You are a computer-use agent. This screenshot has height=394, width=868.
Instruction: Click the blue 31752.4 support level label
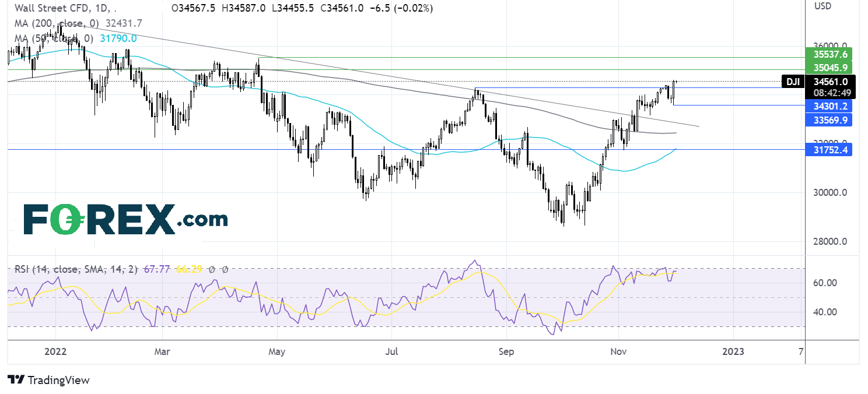(828, 150)
